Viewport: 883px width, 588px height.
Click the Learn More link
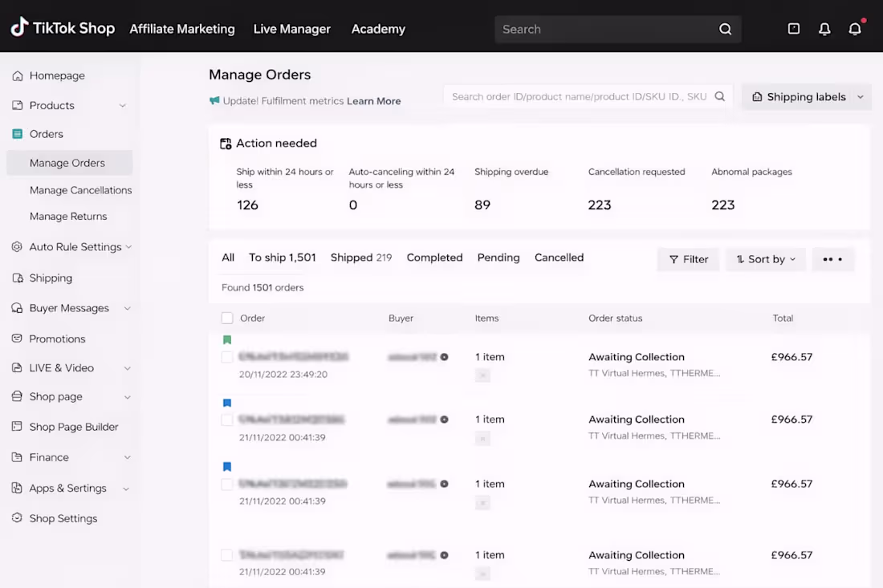point(374,101)
